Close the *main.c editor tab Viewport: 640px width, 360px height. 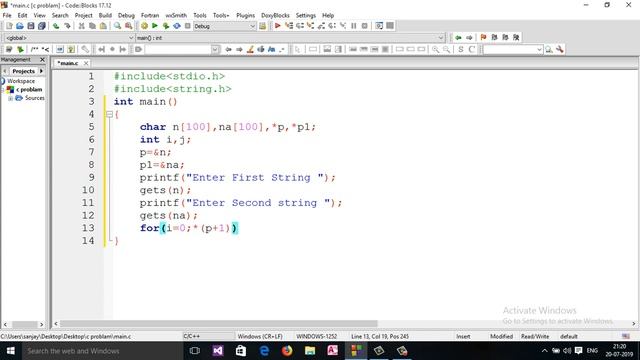point(86,63)
